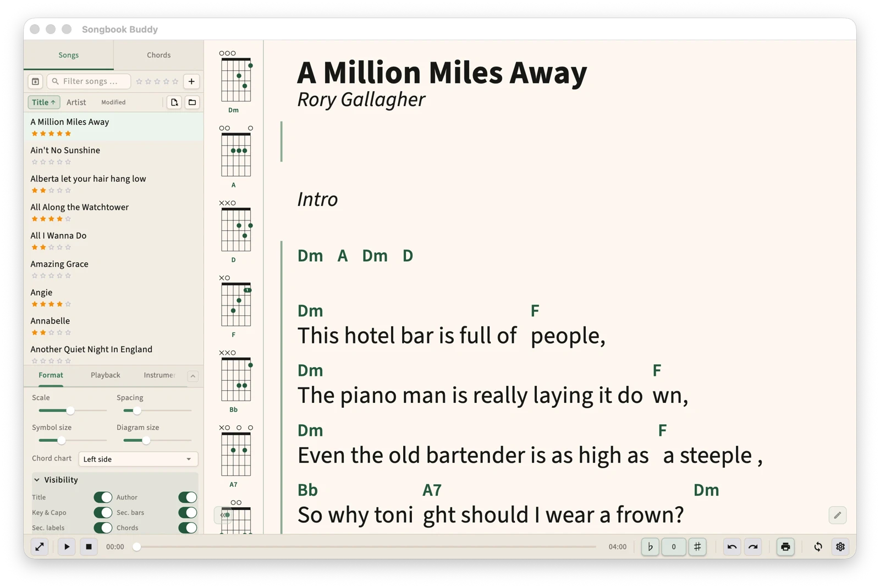Transpose up with the sharp icon
The image size is (880, 588).
click(x=697, y=547)
